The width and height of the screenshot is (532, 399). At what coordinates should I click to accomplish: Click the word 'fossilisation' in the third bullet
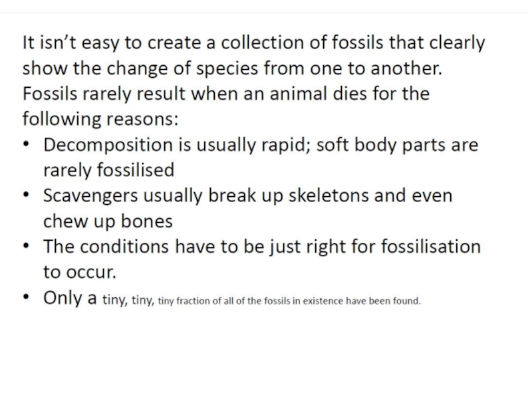pyautogui.click(x=430, y=247)
